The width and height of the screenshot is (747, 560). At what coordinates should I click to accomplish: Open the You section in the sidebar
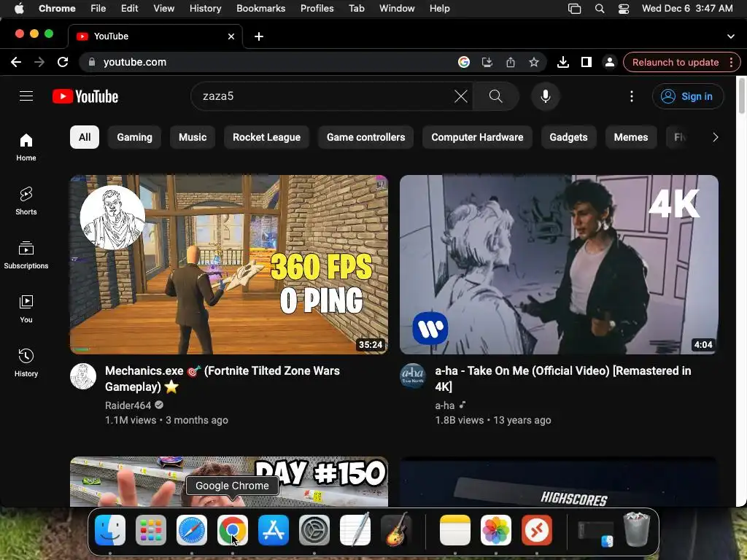26,309
